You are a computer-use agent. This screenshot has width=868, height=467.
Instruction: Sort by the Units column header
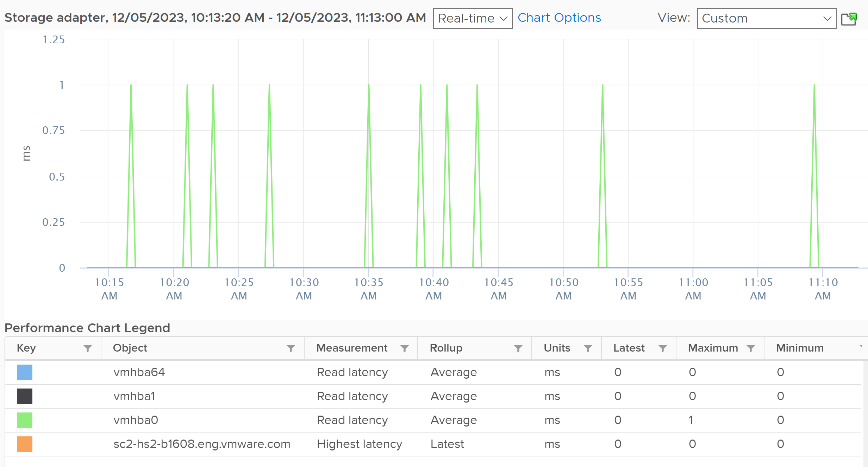pyautogui.click(x=557, y=348)
